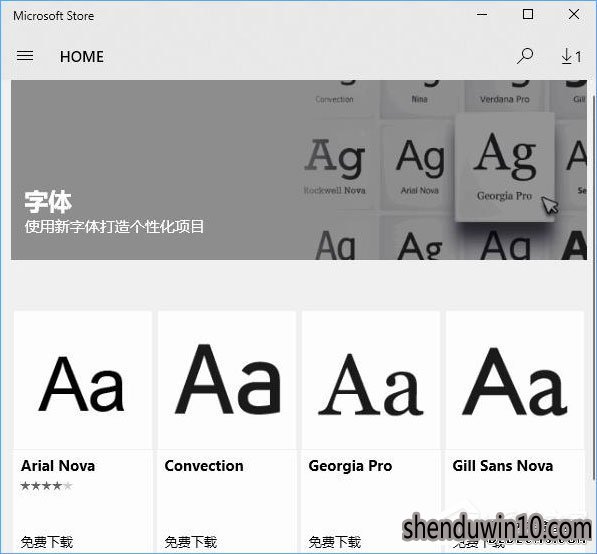This screenshot has width=597, height=554.
Task: Click the Convection title link
Action: coord(204,466)
